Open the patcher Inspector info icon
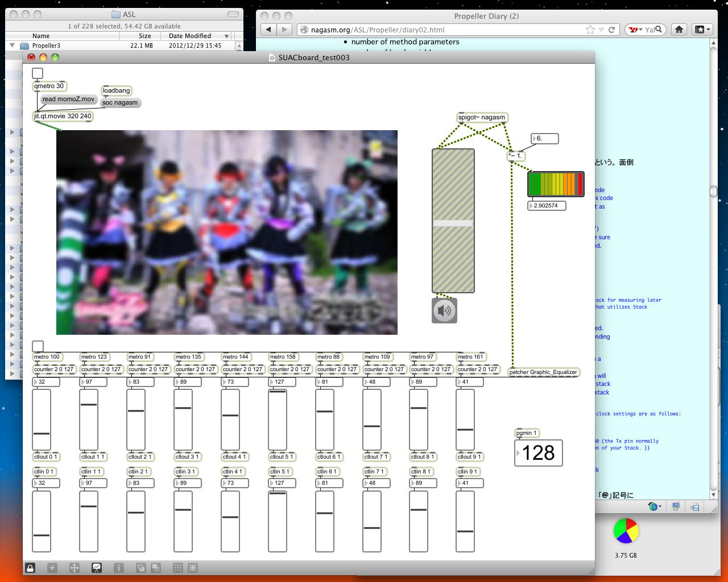This screenshot has height=582, width=728. coord(118,567)
